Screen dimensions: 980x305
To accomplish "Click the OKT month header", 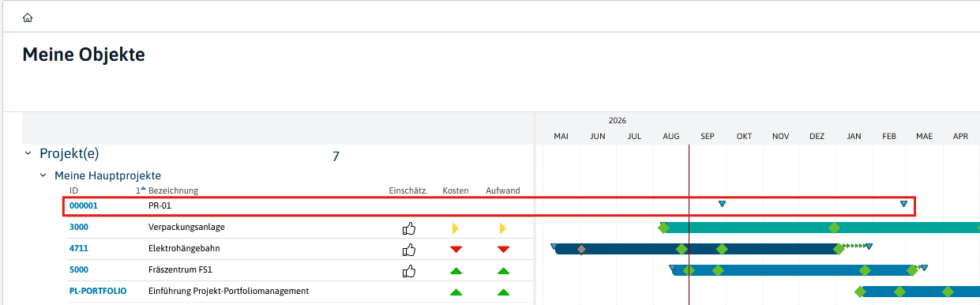I will (x=744, y=137).
